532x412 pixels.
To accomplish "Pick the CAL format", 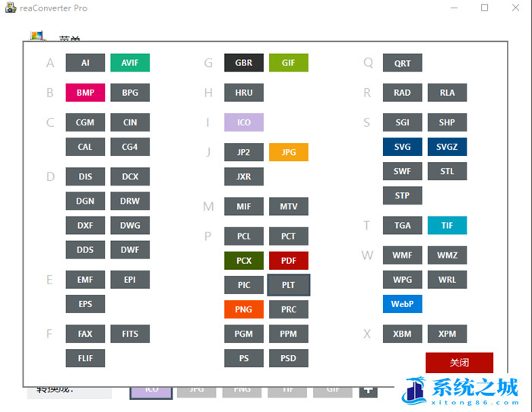I will click(x=85, y=147).
